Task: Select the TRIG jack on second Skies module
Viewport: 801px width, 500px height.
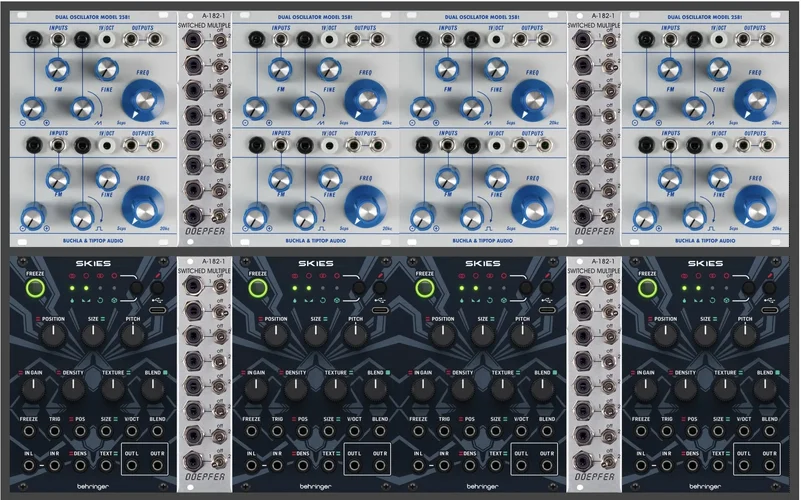Action: coord(277,431)
